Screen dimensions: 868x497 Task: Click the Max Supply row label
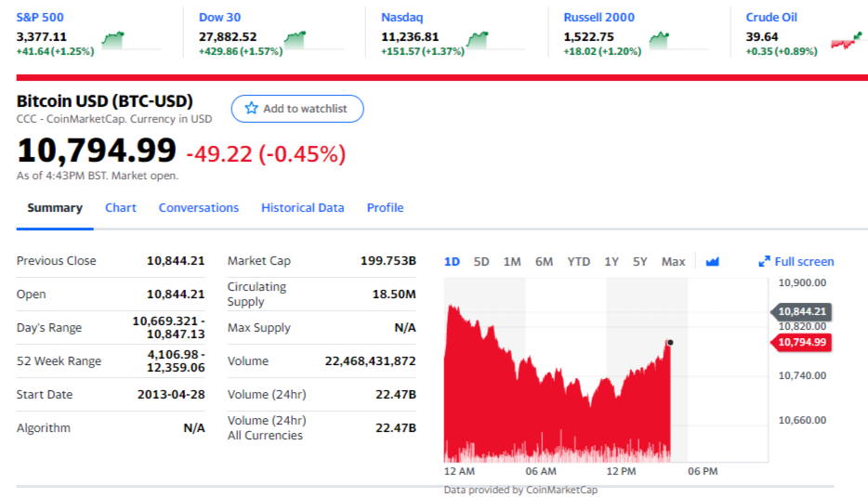click(x=259, y=328)
